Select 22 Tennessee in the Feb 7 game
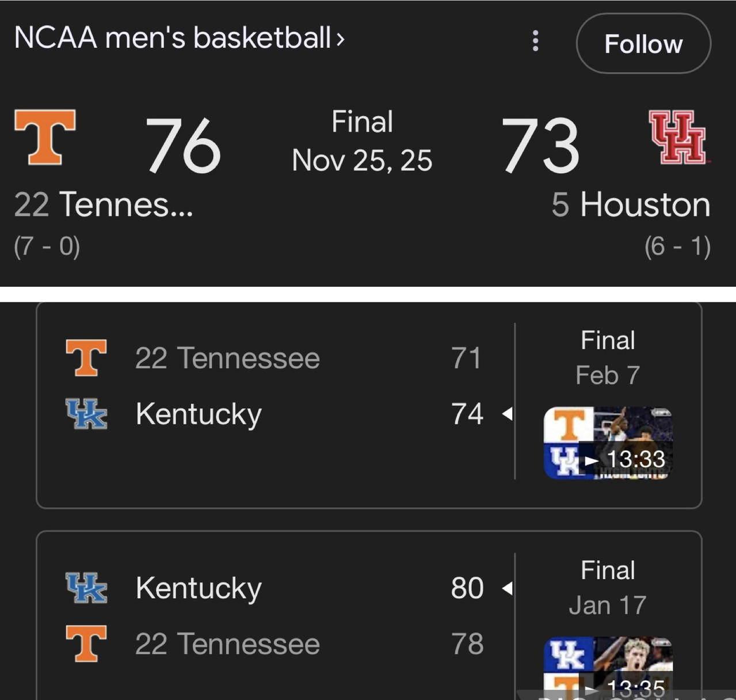Viewport: 736px width, 700px height. (x=227, y=358)
